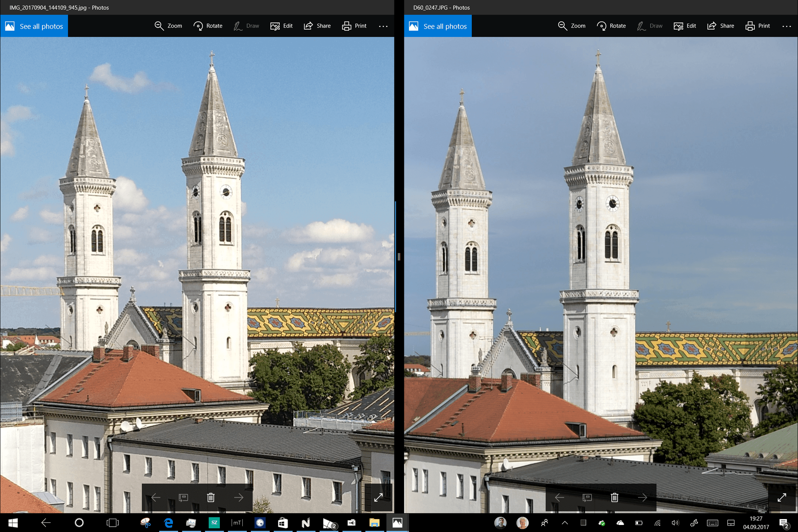
Task: Expand right photo to fullscreen
Action: point(782,498)
